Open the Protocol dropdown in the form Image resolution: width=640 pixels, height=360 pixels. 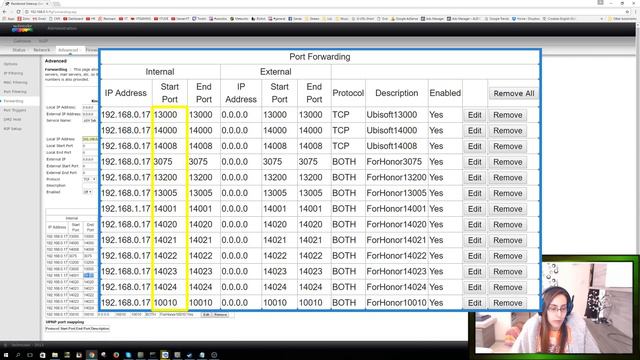[x=89, y=179]
